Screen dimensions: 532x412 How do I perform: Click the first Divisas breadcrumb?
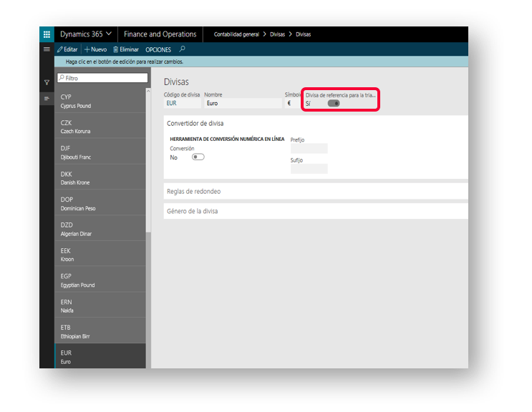coord(277,34)
